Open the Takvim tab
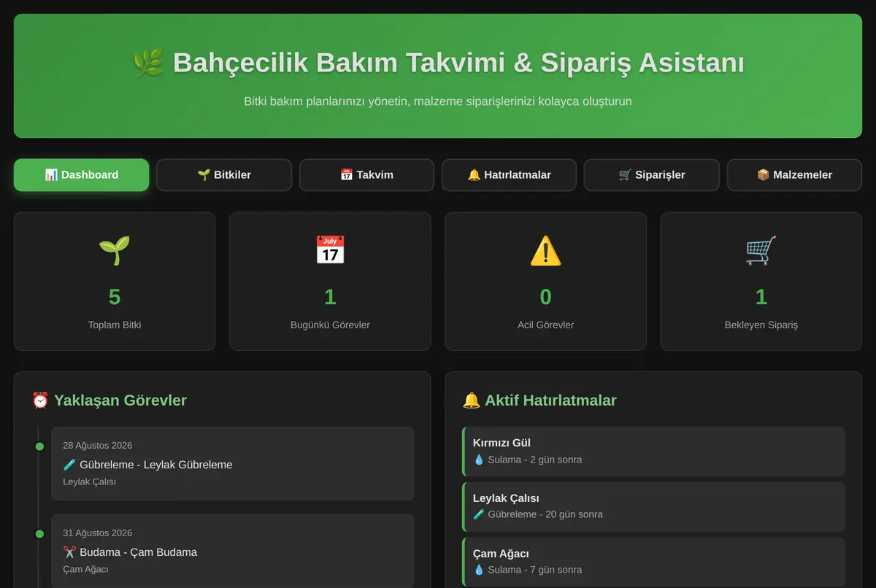Screen dimensions: 876x588 click(x=366, y=175)
